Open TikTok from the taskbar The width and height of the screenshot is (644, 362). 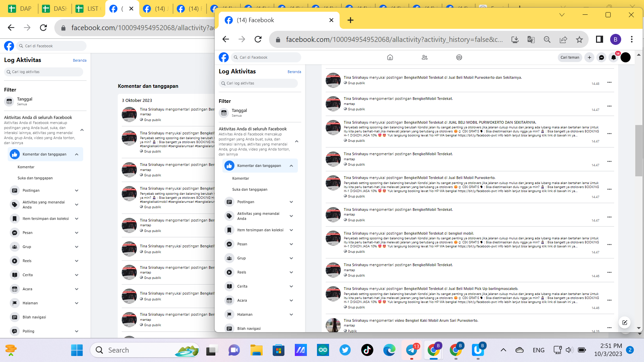pyautogui.click(x=367, y=350)
